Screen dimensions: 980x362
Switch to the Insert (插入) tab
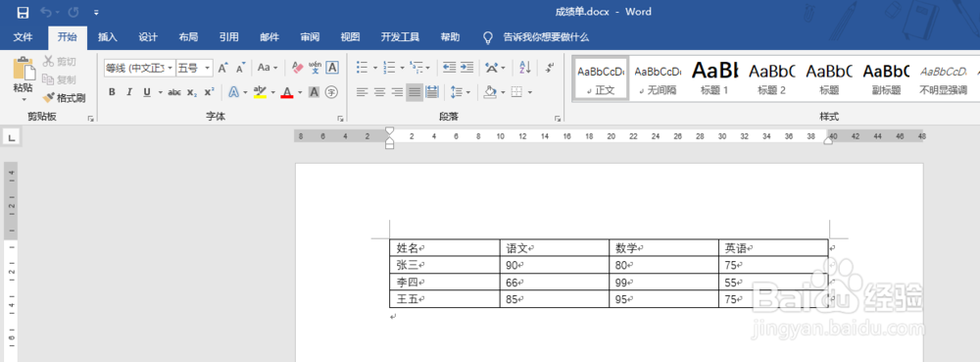(108, 37)
